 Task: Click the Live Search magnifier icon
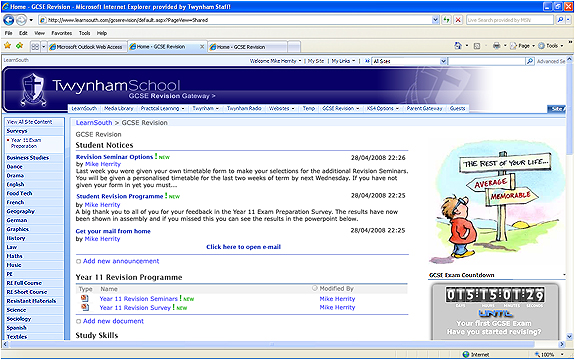[560, 20]
